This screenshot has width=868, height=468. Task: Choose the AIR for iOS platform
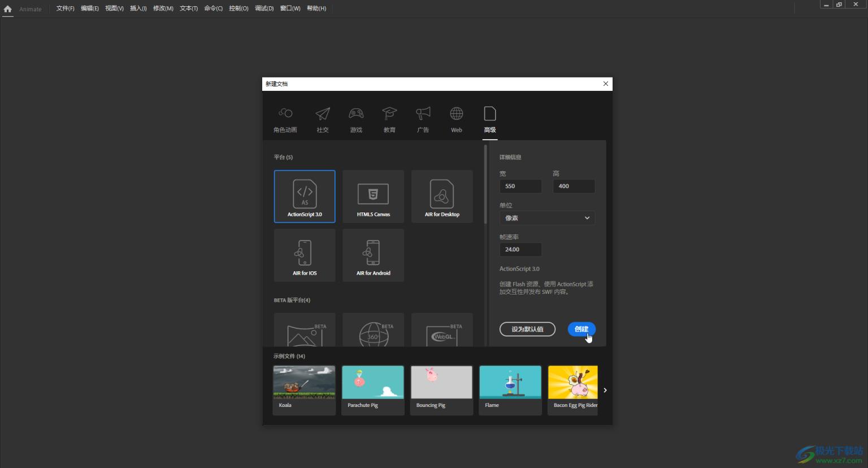[x=305, y=255]
